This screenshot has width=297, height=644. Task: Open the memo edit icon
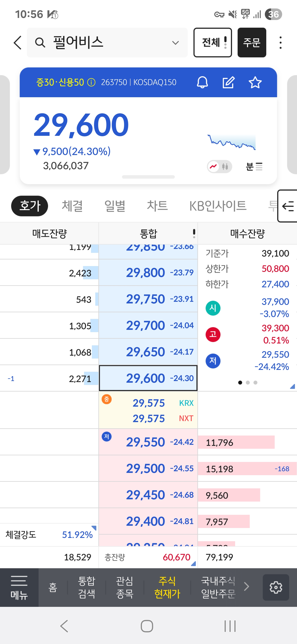228,82
